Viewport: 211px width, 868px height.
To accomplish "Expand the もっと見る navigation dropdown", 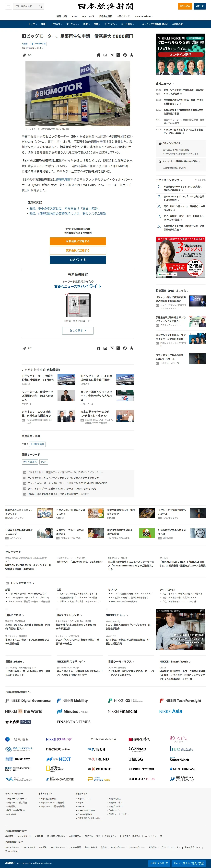I will point(128,24).
